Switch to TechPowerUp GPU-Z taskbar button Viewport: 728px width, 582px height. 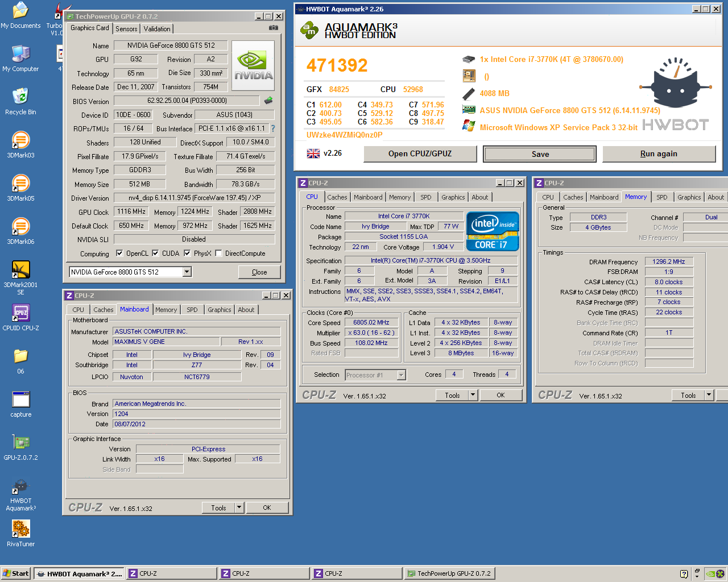(x=449, y=573)
